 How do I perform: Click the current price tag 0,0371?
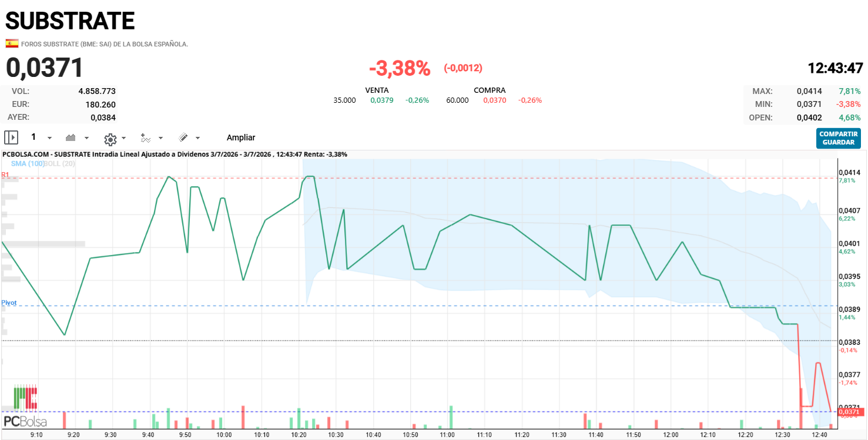(x=851, y=414)
